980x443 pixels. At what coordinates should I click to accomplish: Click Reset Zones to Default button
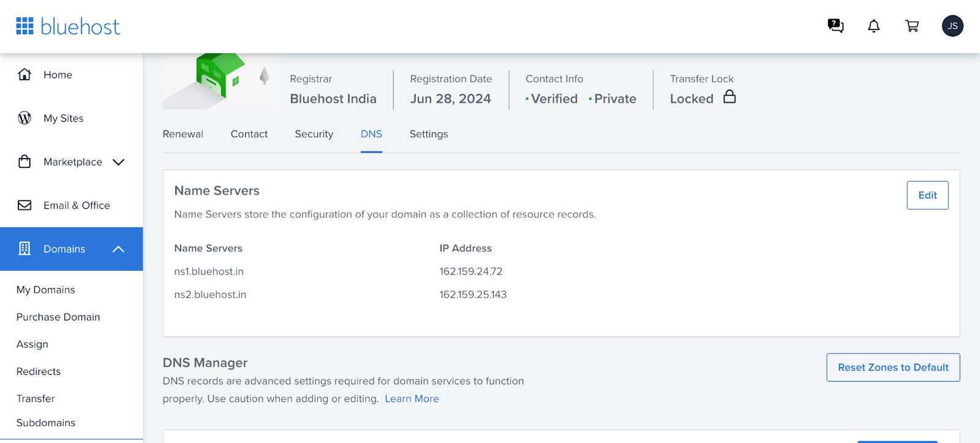[893, 367]
